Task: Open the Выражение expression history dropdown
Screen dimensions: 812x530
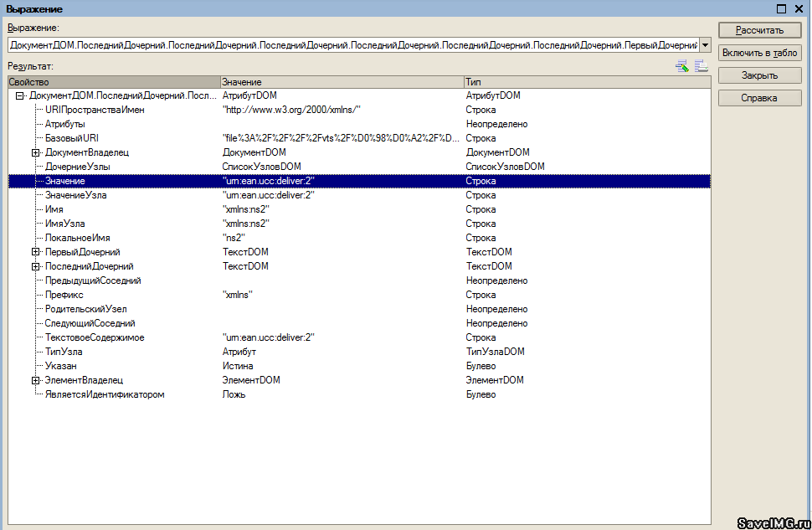Action: [x=705, y=44]
